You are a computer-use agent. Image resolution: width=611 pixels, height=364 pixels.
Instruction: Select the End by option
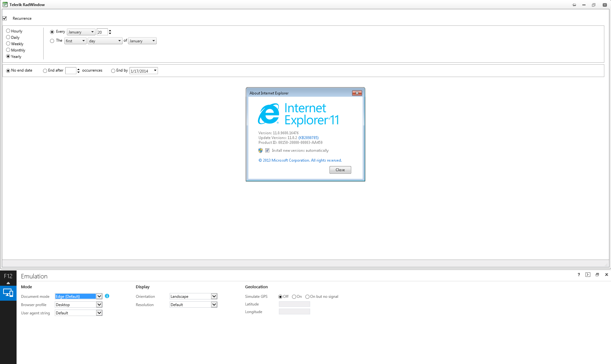tap(113, 71)
